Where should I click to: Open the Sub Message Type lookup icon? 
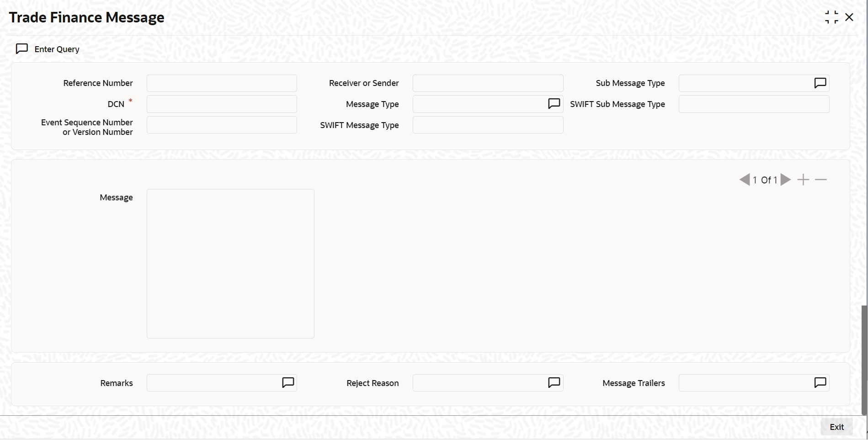pyautogui.click(x=820, y=83)
